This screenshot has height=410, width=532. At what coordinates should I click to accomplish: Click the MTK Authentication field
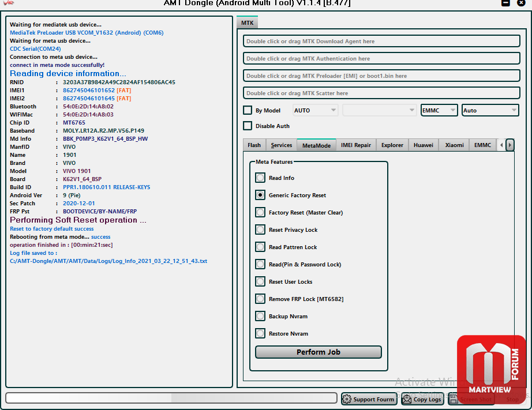click(x=381, y=58)
